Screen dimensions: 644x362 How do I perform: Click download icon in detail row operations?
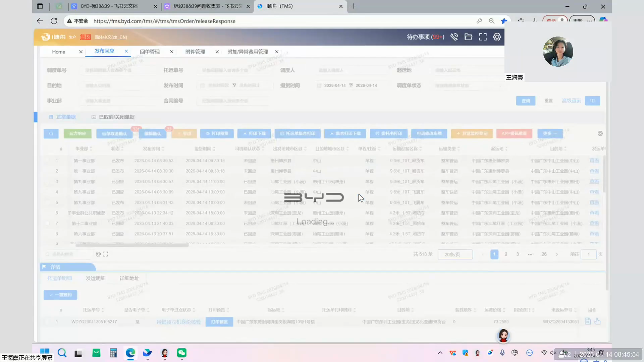pos(597,321)
